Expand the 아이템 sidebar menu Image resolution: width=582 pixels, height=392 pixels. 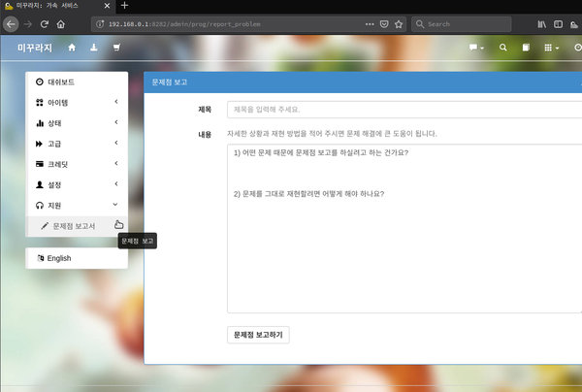(x=77, y=103)
